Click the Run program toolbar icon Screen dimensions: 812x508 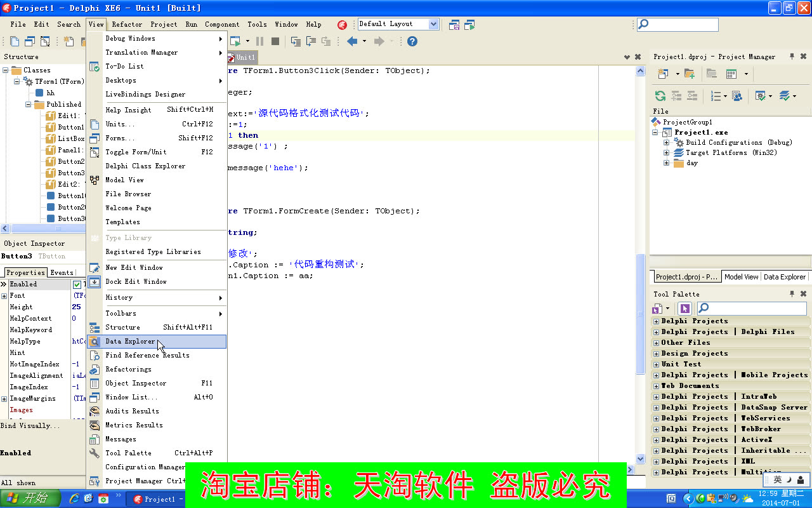click(x=235, y=41)
